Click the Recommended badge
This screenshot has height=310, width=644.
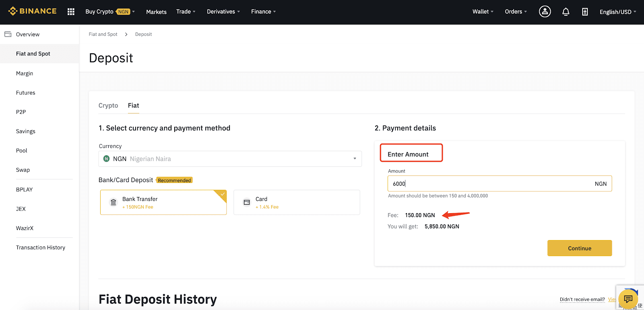click(x=174, y=180)
